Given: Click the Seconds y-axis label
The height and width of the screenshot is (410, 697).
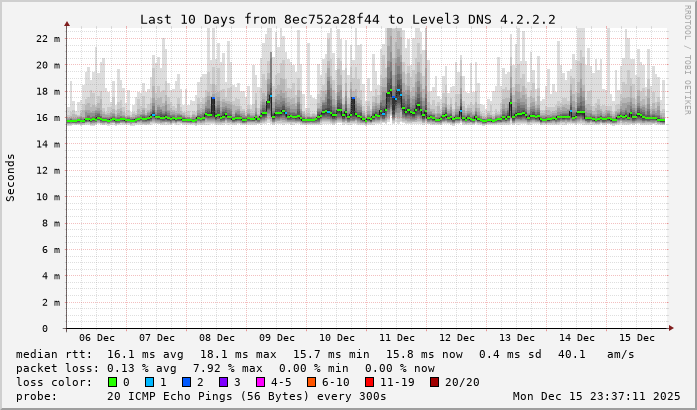Looking at the screenshot, I should [x=11, y=178].
